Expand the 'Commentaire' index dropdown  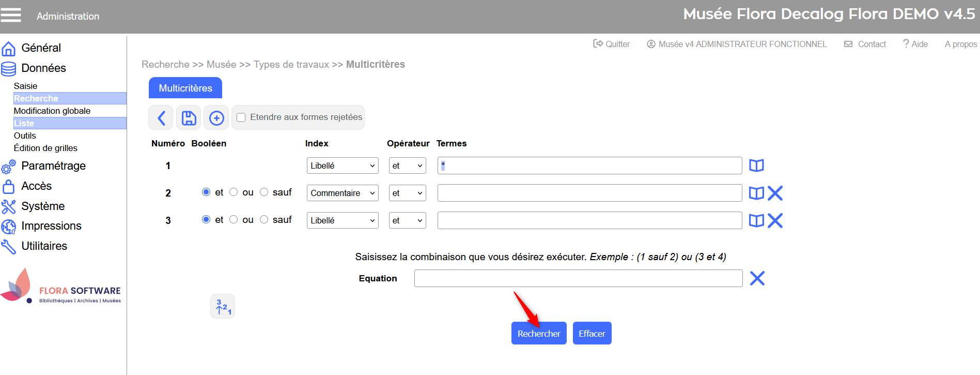pos(342,193)
